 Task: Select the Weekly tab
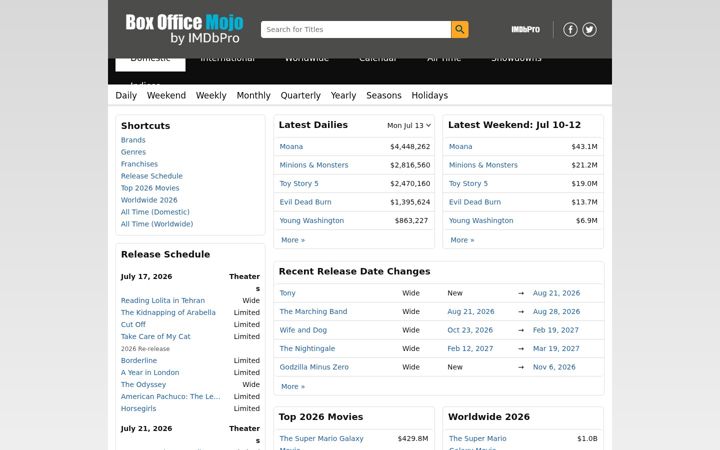(211, 96)
